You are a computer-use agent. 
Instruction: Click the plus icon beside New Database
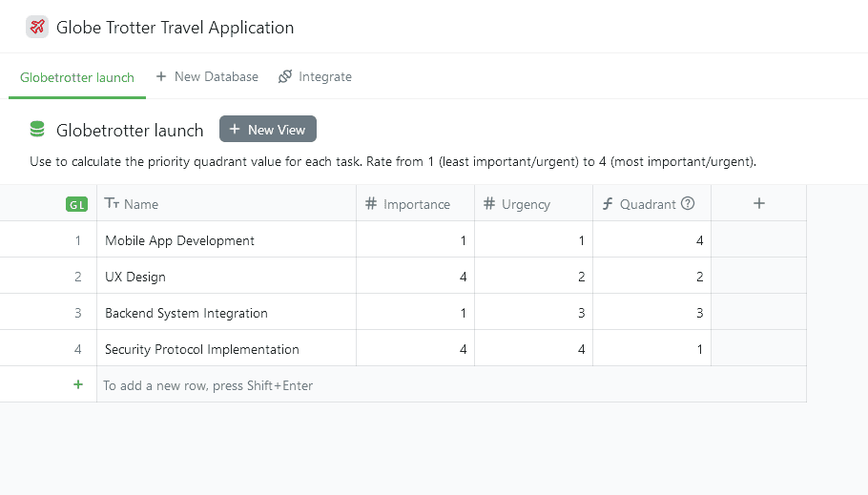pyautogui.click(x=161, y=76)
